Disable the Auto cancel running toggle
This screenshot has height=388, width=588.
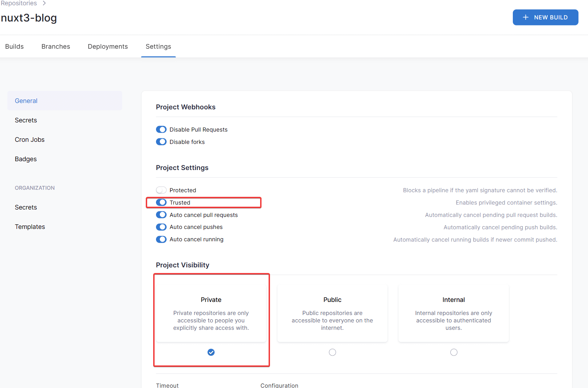click(x=161, y=239)
